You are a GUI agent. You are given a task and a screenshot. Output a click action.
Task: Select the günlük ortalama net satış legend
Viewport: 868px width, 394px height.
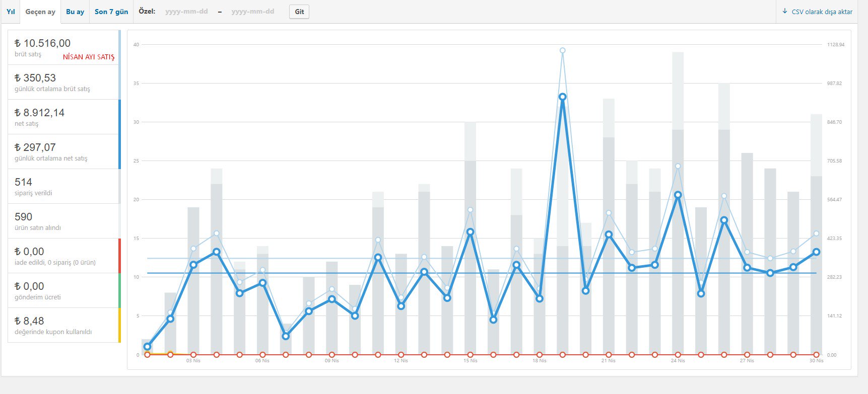(x=64, y=151)
